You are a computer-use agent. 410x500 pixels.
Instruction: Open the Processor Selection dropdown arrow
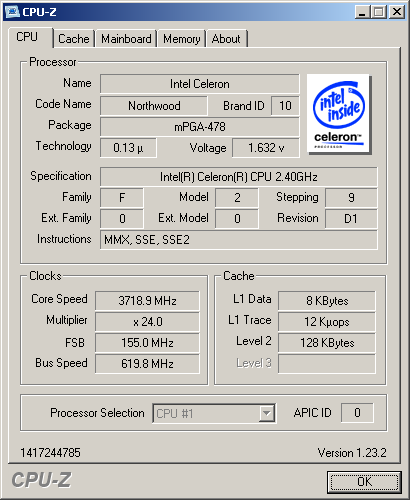[x=266, y=413]
